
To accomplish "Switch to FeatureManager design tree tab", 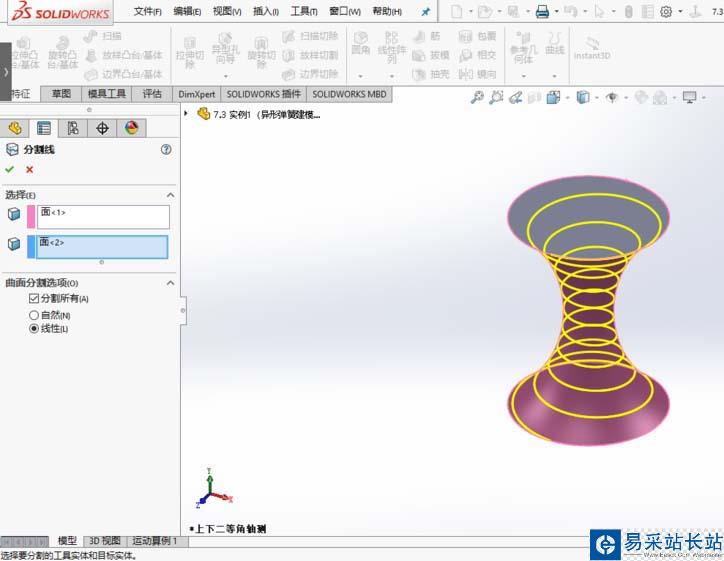I will coord(15,128).
